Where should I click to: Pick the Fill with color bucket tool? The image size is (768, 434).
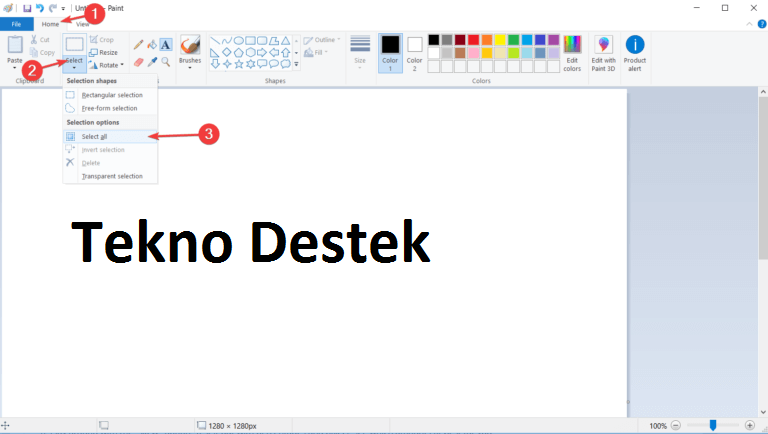coord(152,45)
